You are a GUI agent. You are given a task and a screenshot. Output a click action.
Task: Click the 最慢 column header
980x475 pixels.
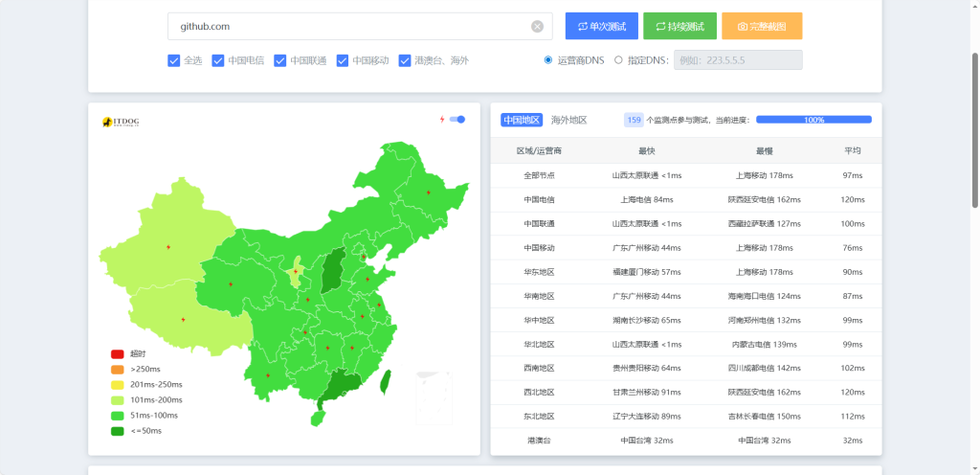(765, 150)
